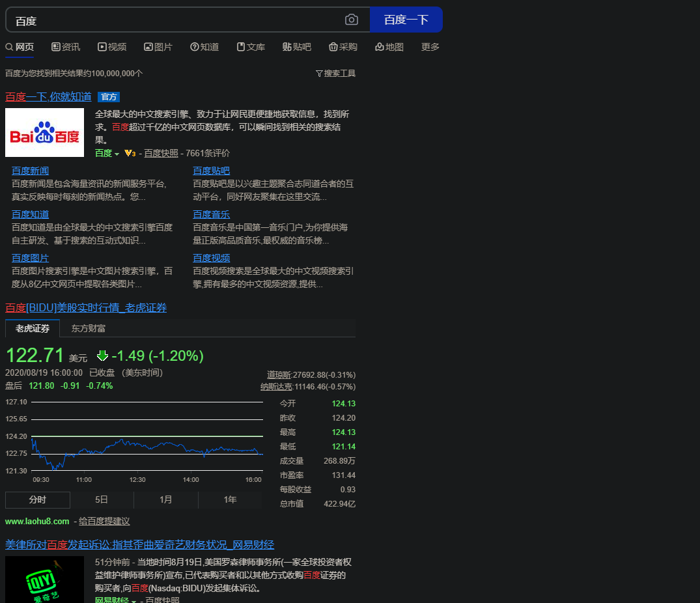Image resolution: width=700 pixels, height=603 pixels.
Task: Open the 道琼斯 index link
Action: pyautogui.click(x=279, y=375)
